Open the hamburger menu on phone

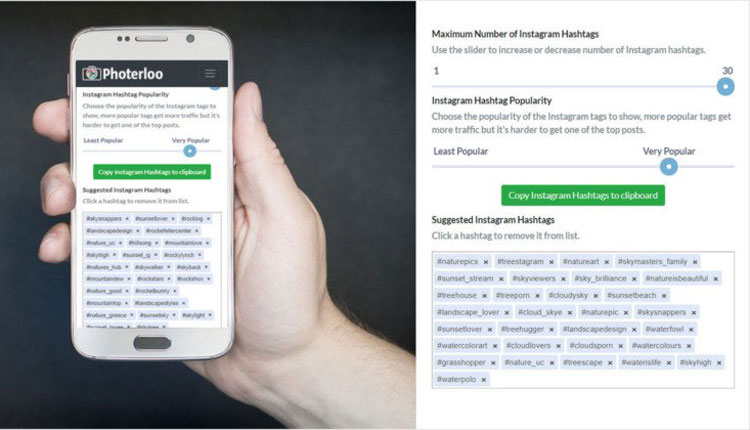click(210, 74)
